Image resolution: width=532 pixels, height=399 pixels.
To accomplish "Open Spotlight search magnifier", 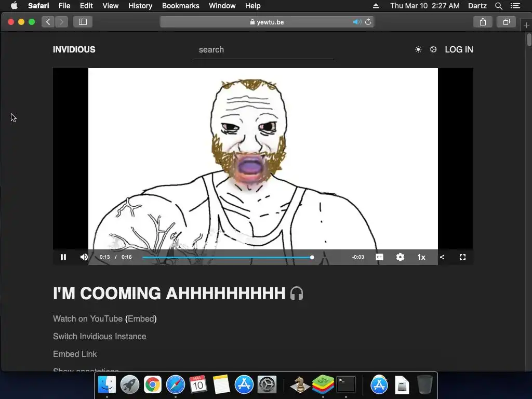I will 498,6.
